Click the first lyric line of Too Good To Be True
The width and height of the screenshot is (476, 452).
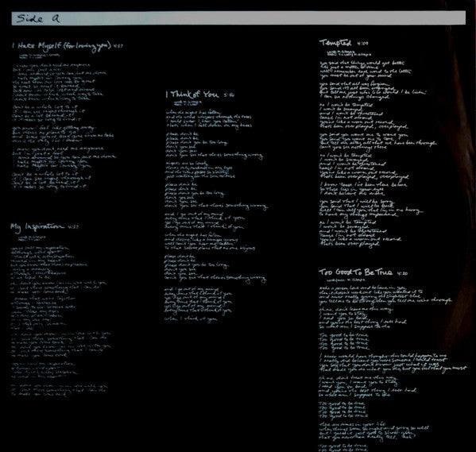coord(363,288)
